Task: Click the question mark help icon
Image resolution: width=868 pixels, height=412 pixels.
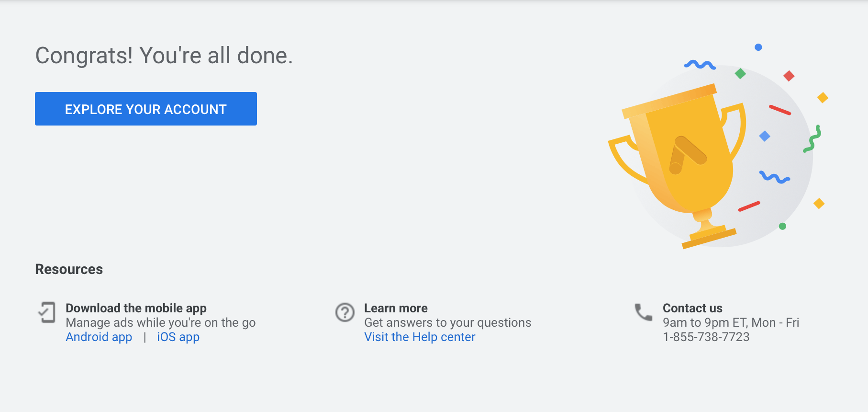Action: tap(345, 312)
